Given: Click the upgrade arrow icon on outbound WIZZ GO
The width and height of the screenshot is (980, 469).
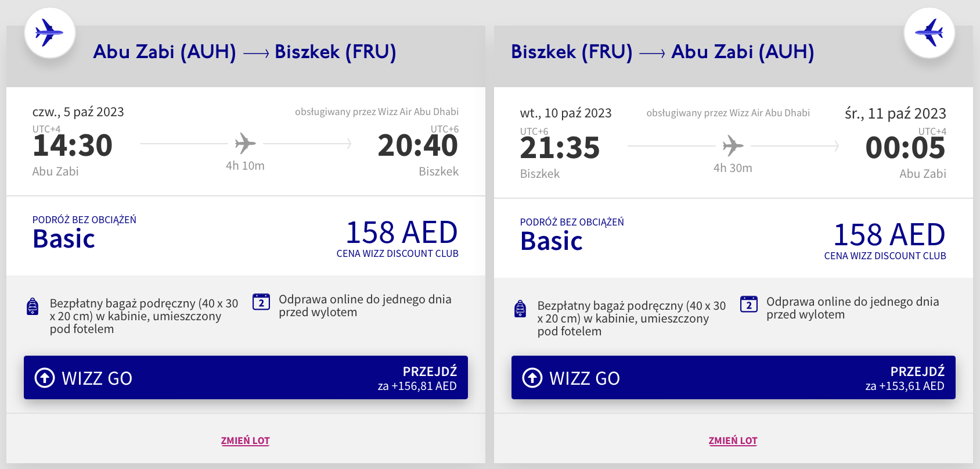Looking at the screenshot, I should click(x=45, y=378).
